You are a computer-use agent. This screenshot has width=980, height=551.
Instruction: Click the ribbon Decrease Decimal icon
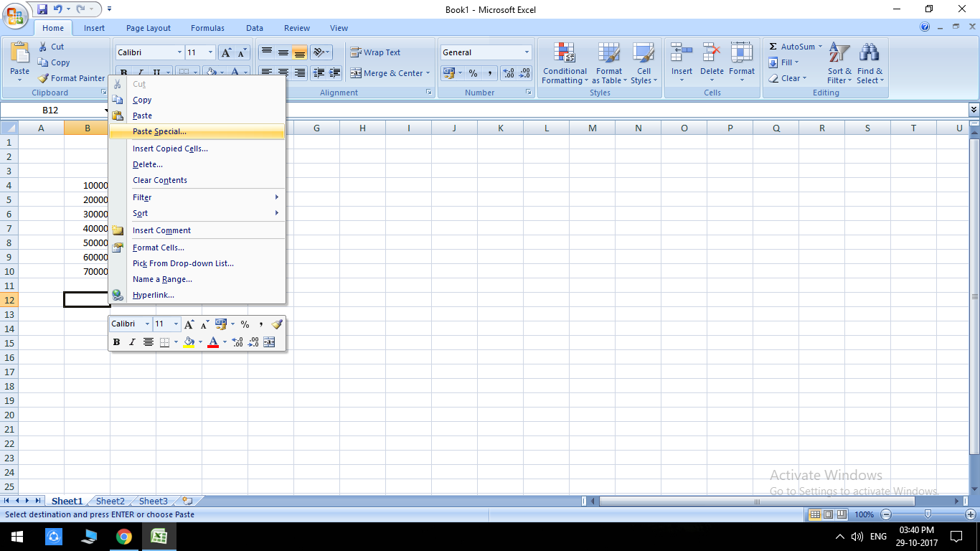tap(525, 73)
